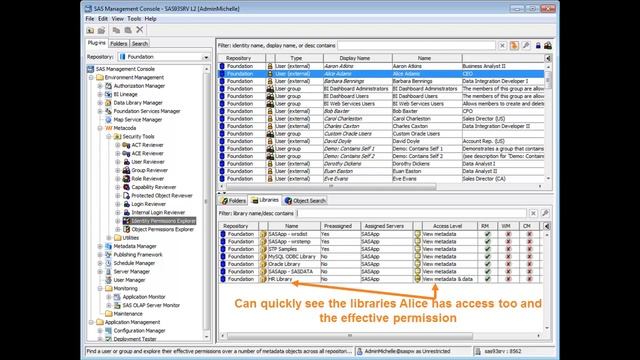Click the identity table horizontal scrollbar

(331, 187)
